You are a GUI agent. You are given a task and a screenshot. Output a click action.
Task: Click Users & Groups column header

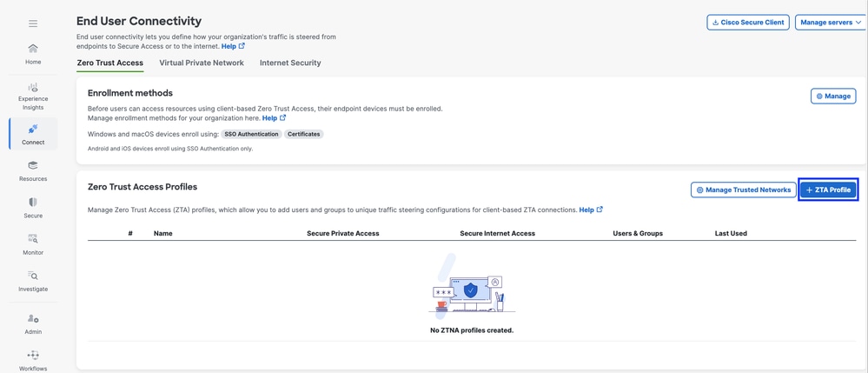638,233
